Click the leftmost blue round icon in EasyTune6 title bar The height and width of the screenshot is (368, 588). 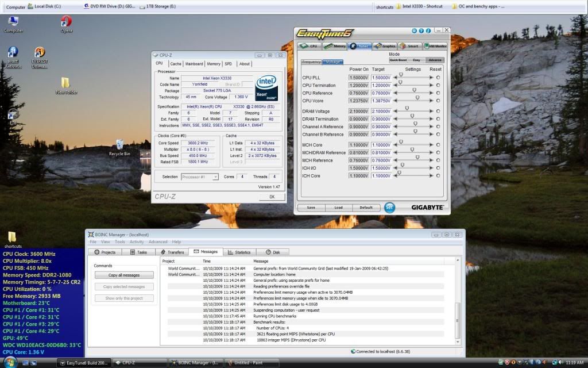coord(414,31)
